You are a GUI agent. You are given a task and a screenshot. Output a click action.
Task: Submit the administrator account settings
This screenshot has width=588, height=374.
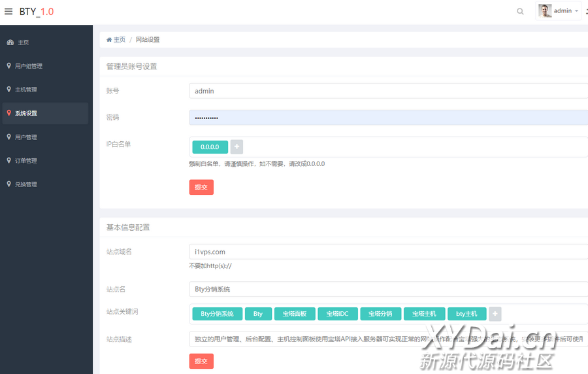click(201, 187)
